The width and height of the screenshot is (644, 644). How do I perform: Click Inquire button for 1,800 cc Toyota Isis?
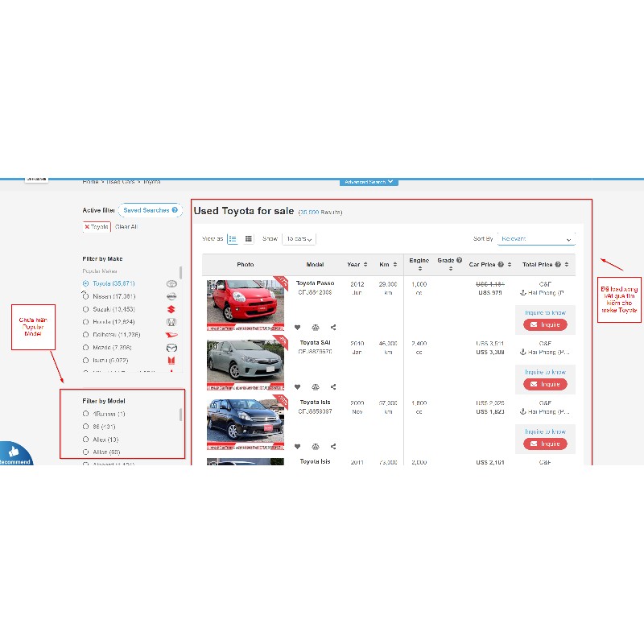545,444
